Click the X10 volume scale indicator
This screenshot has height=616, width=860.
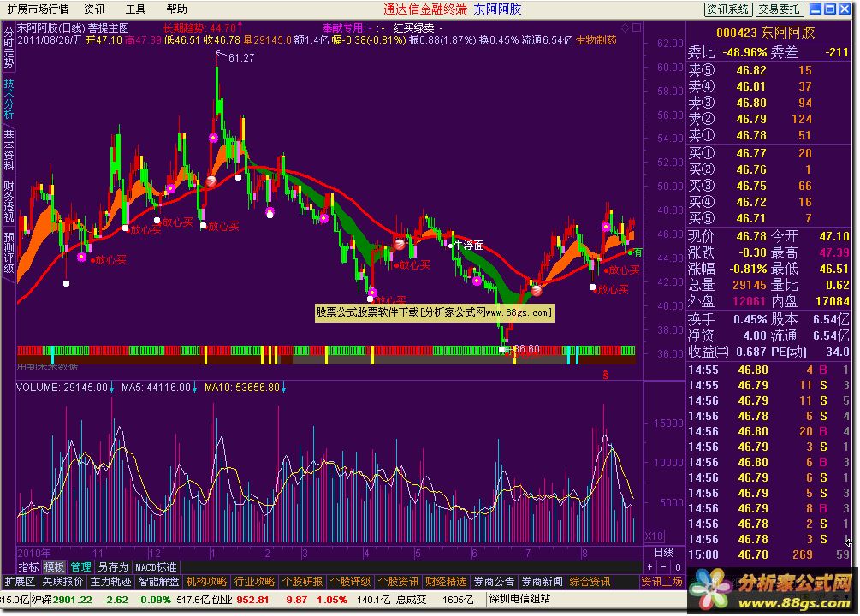655,536
